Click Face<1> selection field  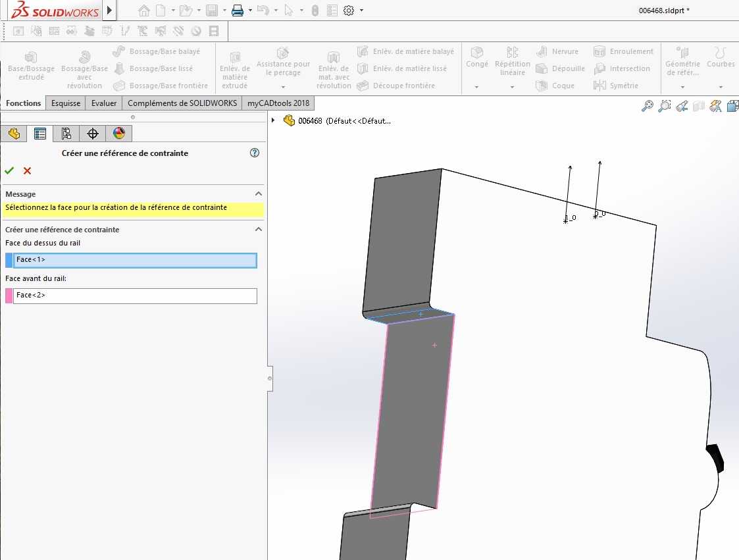click(136, 260)
